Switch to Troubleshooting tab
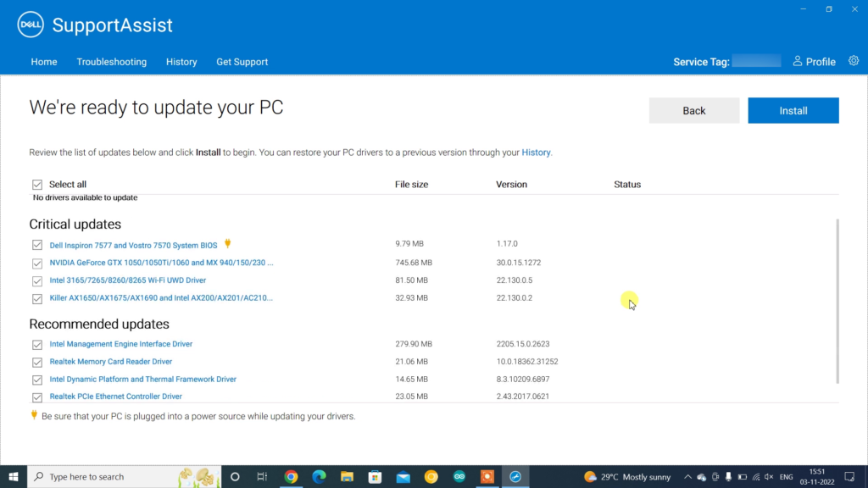Image resolution: width=868 pixels, height=488 pixels. pos(111,62)
